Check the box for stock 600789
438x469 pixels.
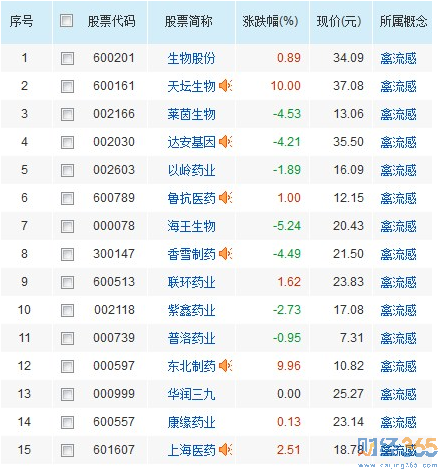click(x=67, y=198)
